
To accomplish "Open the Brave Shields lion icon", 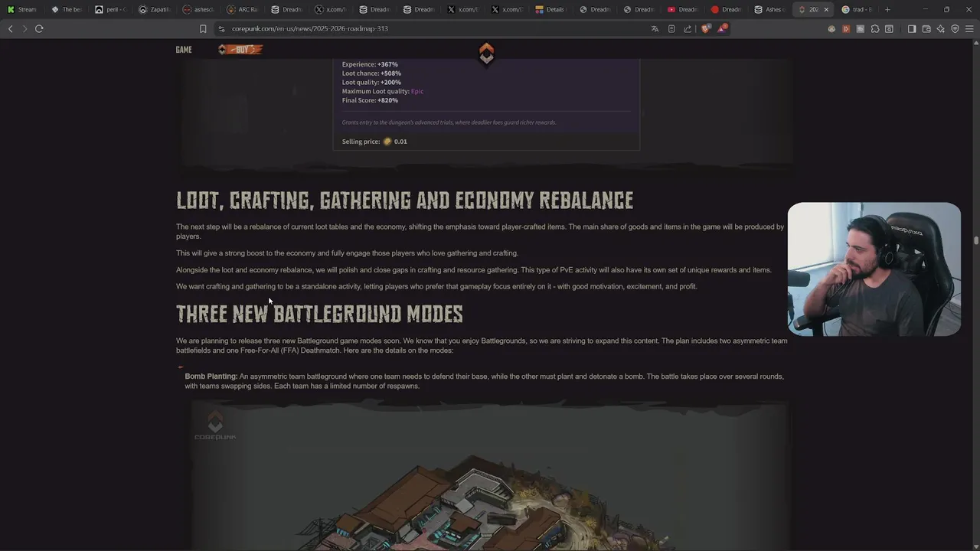I will coord(706,28).
